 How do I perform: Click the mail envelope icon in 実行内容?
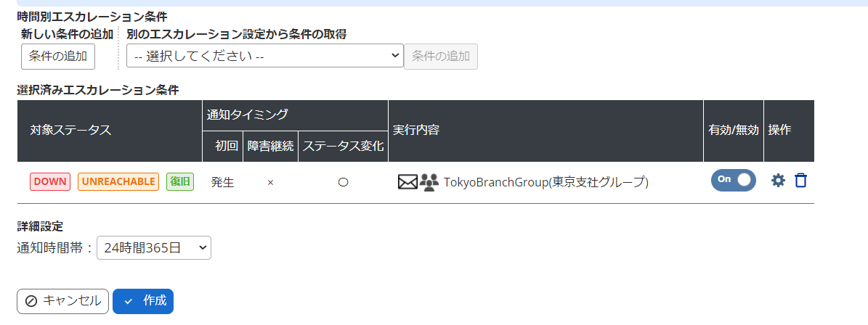click(407, 182)
